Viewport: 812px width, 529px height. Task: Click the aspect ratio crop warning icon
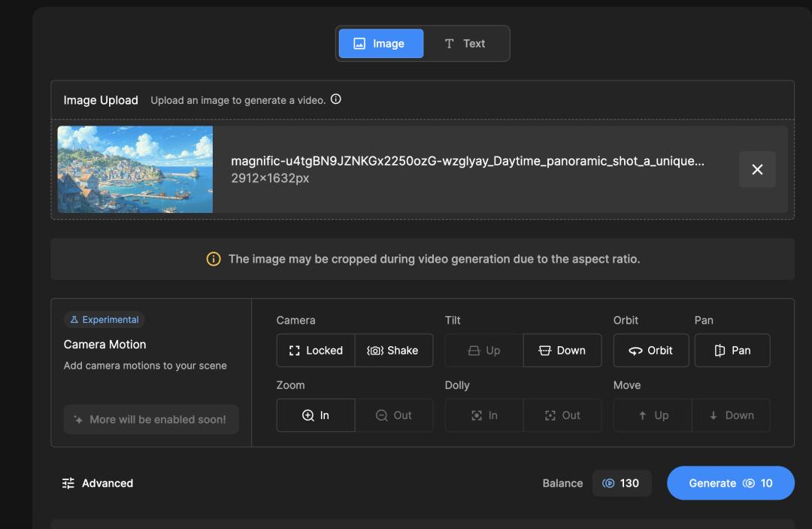tap(214, 258)
